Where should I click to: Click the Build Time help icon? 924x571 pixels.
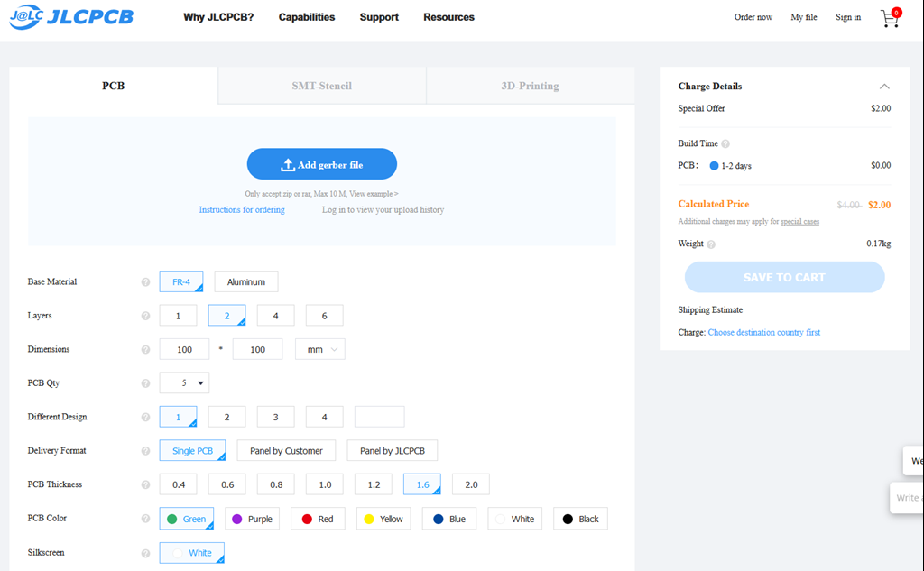point(725,144)
